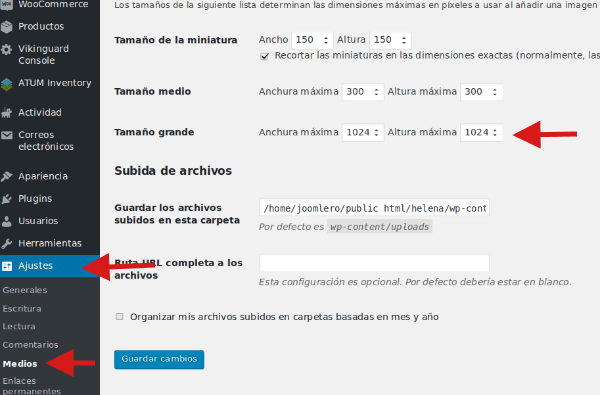The image size is (600, 395).
Task: Select the Ajustes menu label
Action: (x=36, y=266)
